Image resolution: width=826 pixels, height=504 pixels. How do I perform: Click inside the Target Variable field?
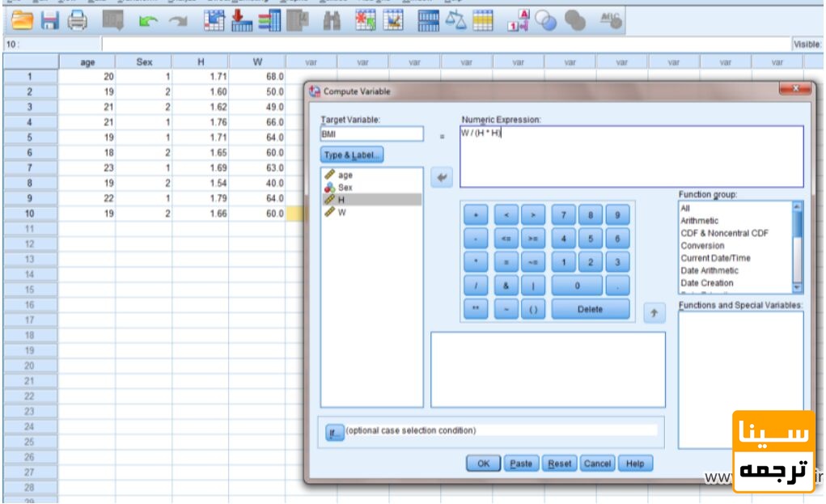[x=371, y=133]
